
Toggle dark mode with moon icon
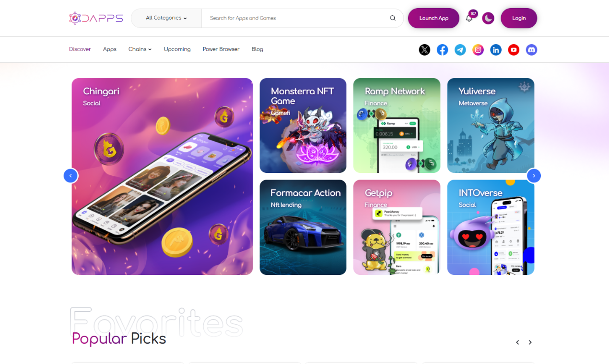tap(488, 18)
